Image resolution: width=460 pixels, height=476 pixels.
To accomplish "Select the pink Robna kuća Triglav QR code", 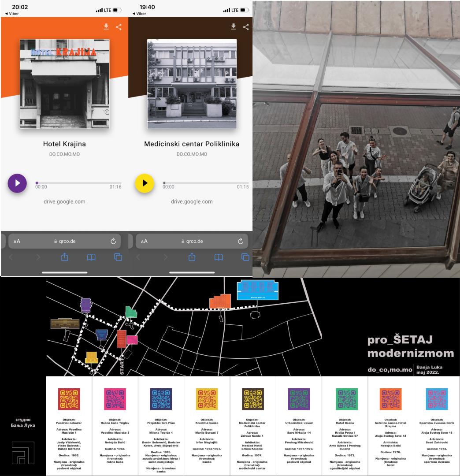I will pos(115,399).
